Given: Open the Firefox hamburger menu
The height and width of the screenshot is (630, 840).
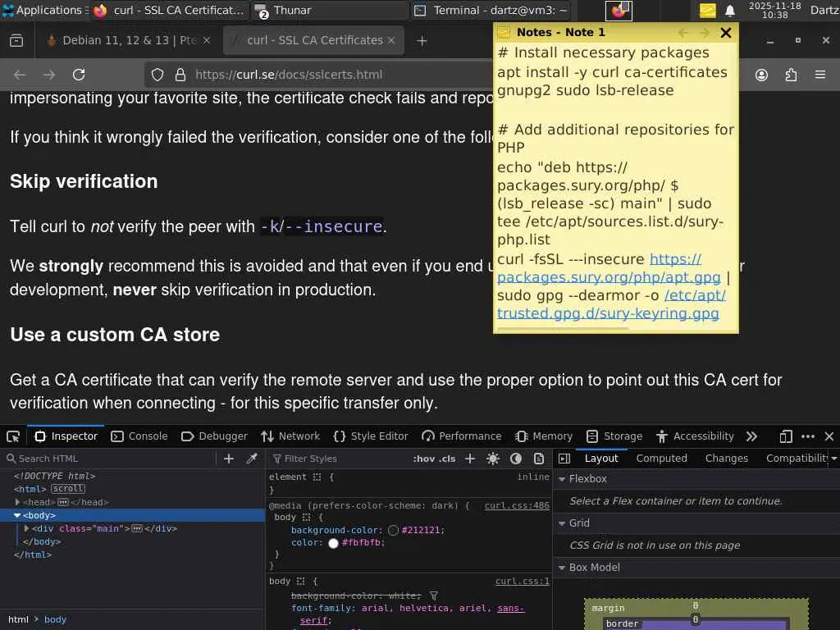Looking at the screenshot, I should coord(820,75).
